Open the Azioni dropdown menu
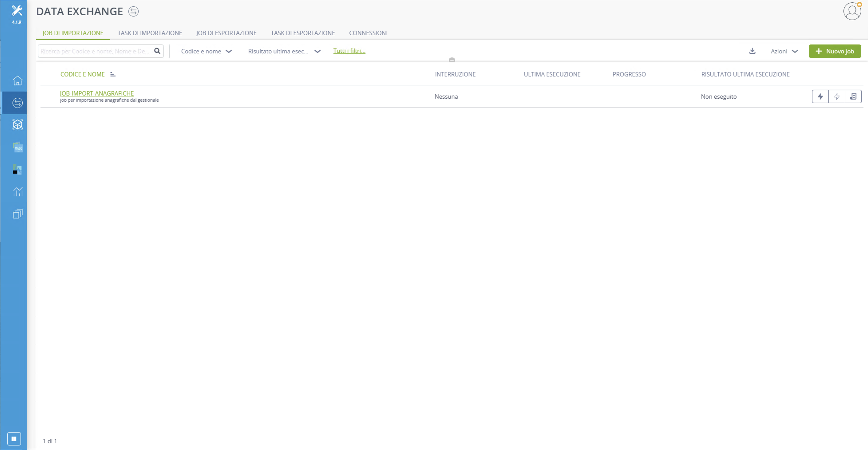 784,51
